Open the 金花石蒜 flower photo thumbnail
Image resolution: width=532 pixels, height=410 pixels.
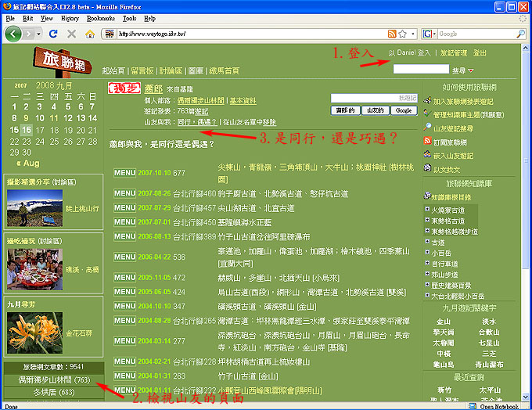(30, 332)
